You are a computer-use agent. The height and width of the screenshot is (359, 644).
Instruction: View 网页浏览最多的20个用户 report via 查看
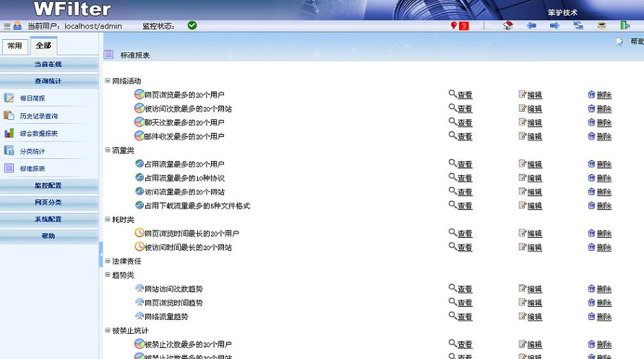(x=461, y=95)
